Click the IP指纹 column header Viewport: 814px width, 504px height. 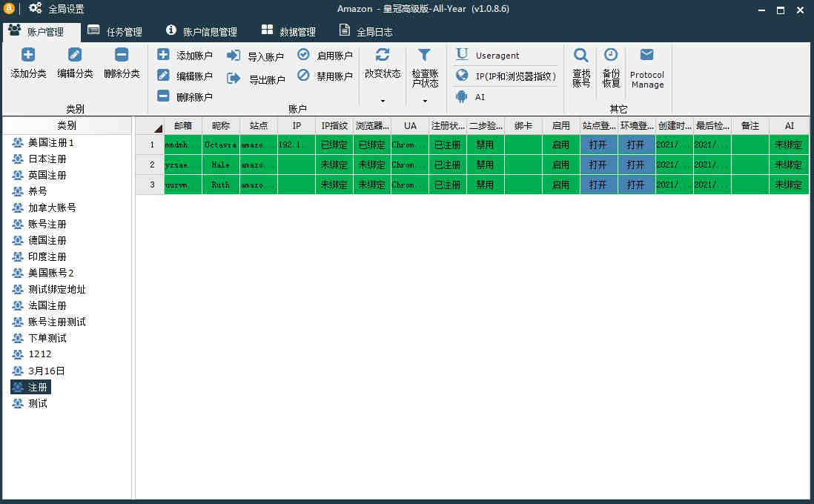pyautogui.click(x=334, y=125)
